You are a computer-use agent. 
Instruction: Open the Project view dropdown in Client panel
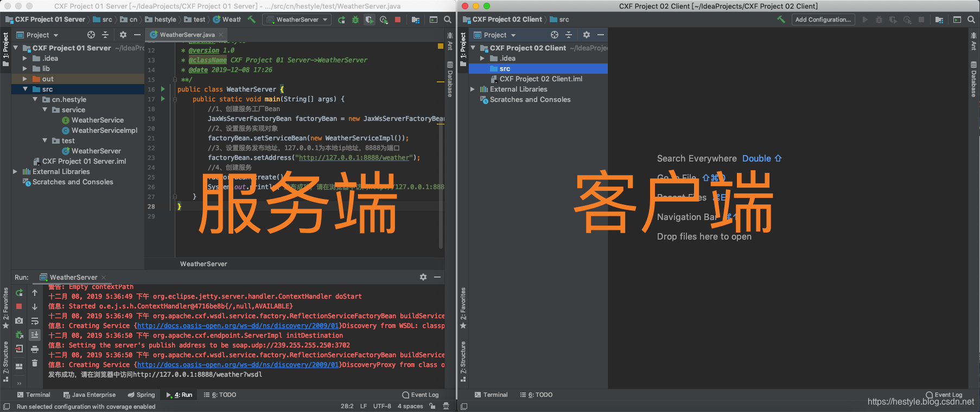495,35
